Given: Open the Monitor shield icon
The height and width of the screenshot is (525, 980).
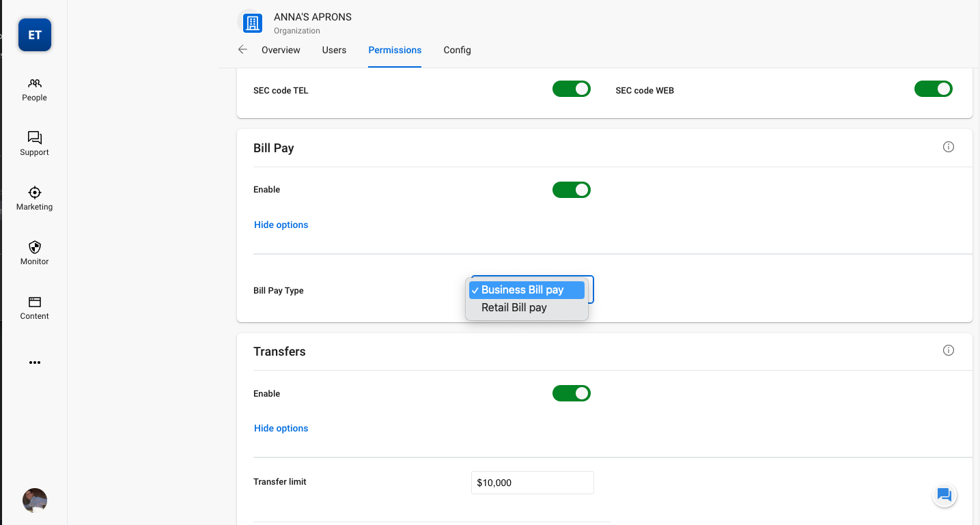Looking at the screenshot, I should 34,253.
